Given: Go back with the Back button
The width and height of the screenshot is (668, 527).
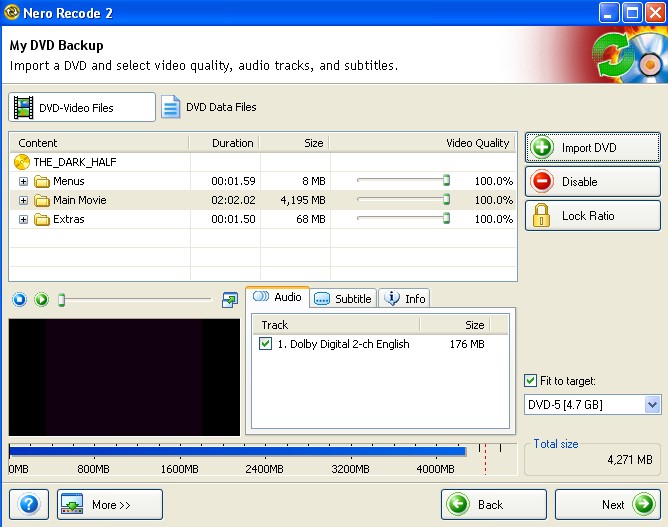Looking at the screenshot, I should point(494,504).
